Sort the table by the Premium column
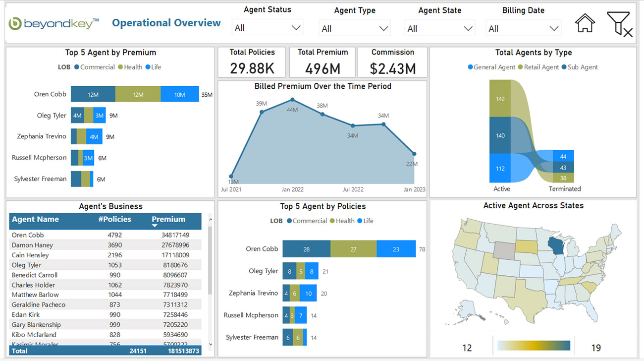Viewport: 644px width, 361px height. [x=168, y=220]
